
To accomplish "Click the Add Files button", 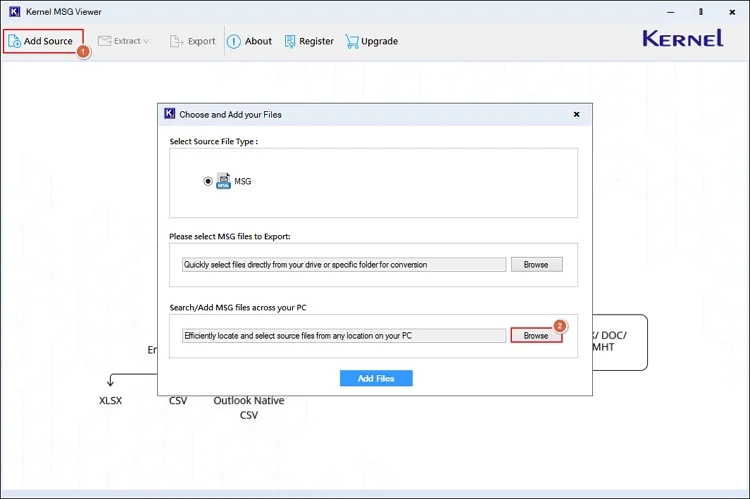I will tap(376, 378).
